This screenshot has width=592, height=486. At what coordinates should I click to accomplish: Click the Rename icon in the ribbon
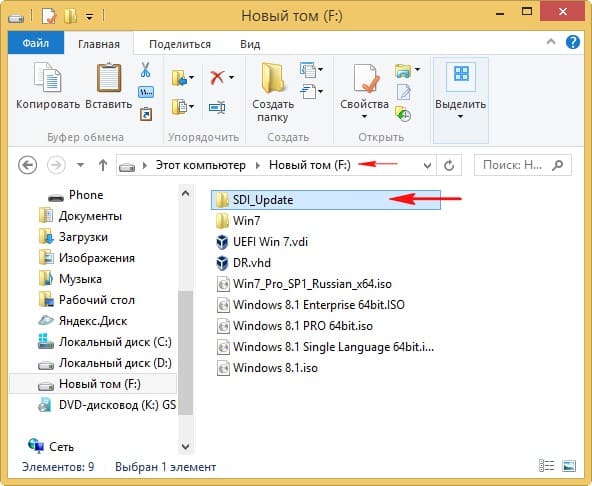tap(217, 108)
